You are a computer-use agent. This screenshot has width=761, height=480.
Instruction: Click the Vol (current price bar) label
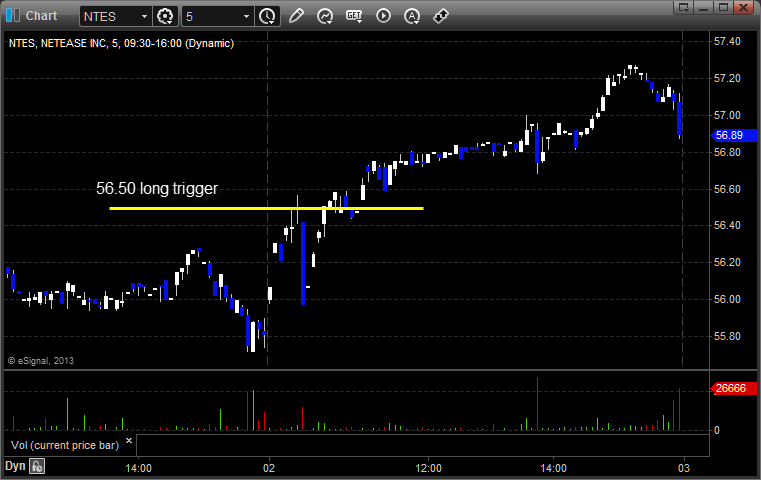[65, 445]
